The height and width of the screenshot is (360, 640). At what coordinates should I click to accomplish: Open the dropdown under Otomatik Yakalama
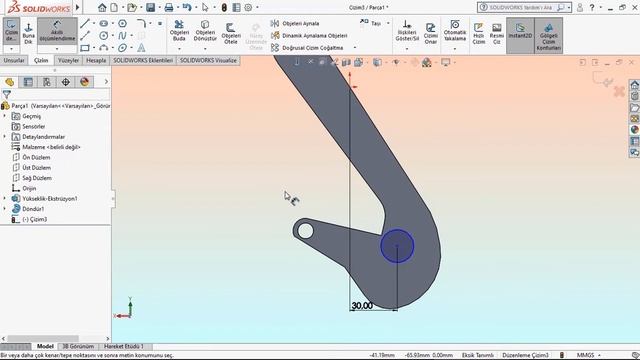[455, 49]
